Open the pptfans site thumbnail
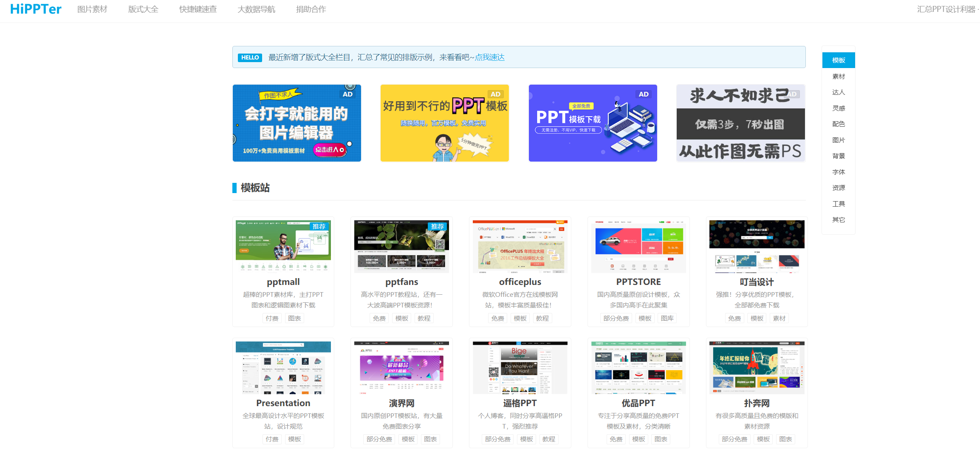This screenshot has width=980, height=458. [x=401, y=246]
